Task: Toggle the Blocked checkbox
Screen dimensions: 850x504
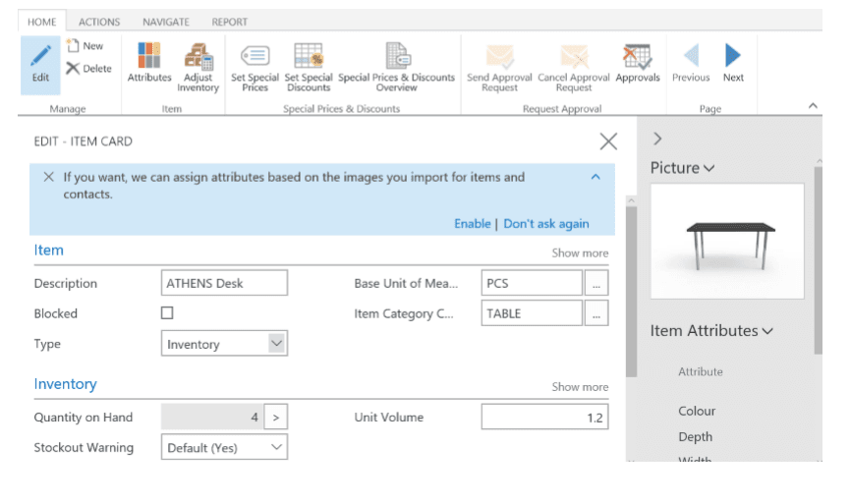Action: coord(167,313)
